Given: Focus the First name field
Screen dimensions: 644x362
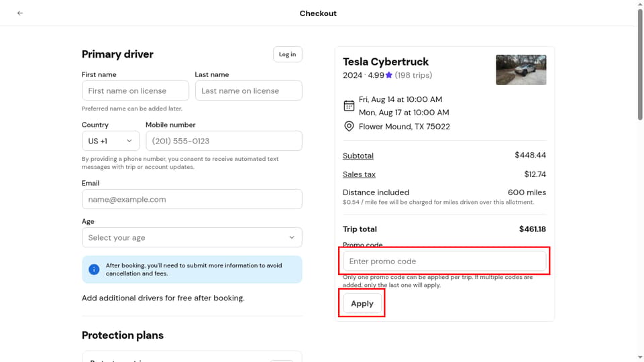Looking at the screenshot, I should 135,90.
